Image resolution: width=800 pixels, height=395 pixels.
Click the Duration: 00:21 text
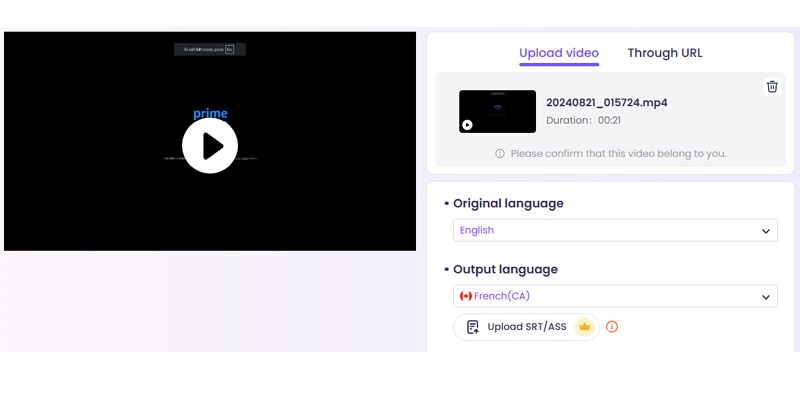click(583, 121)
